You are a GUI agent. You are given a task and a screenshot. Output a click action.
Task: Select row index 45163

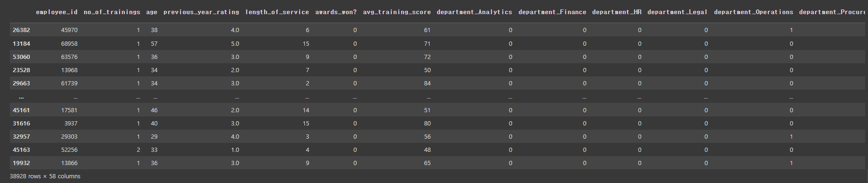[x=21, y=150]
